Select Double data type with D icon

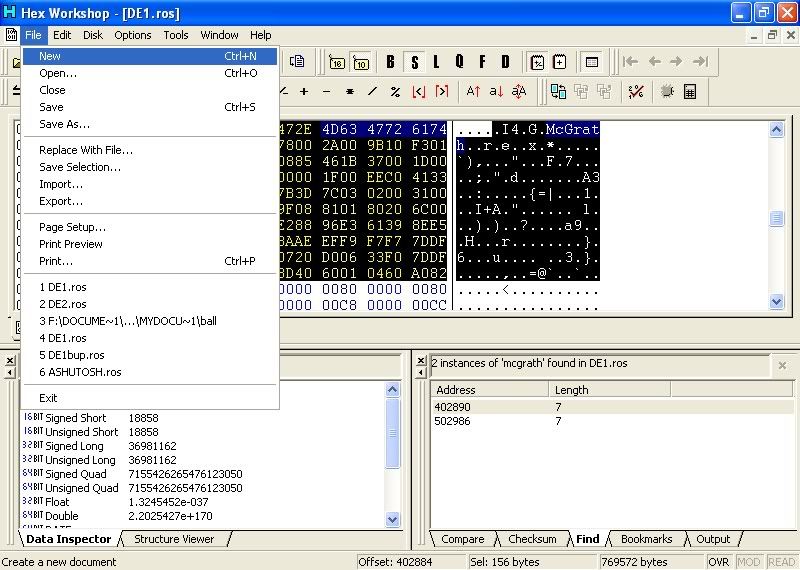(x=505, y=62)
